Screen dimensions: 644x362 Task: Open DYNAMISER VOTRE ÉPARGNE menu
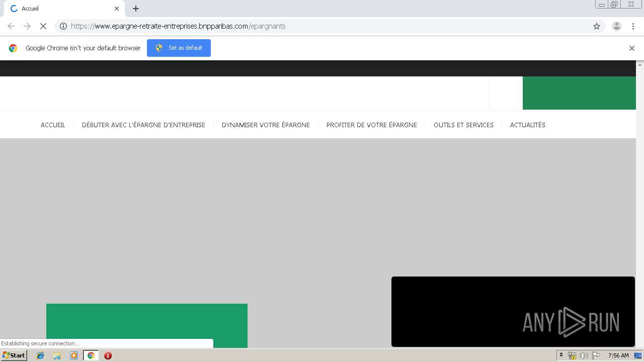click(x=266, y=125)
